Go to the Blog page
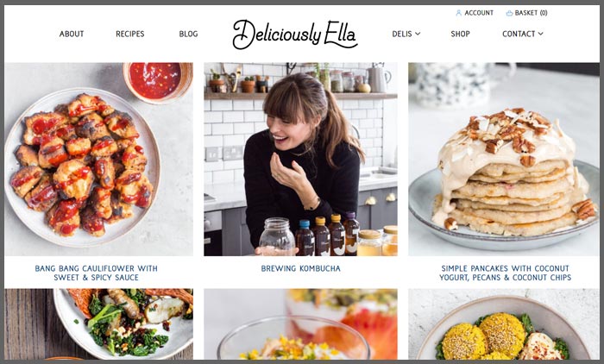The image size is (604, 364). coord(188,34)
